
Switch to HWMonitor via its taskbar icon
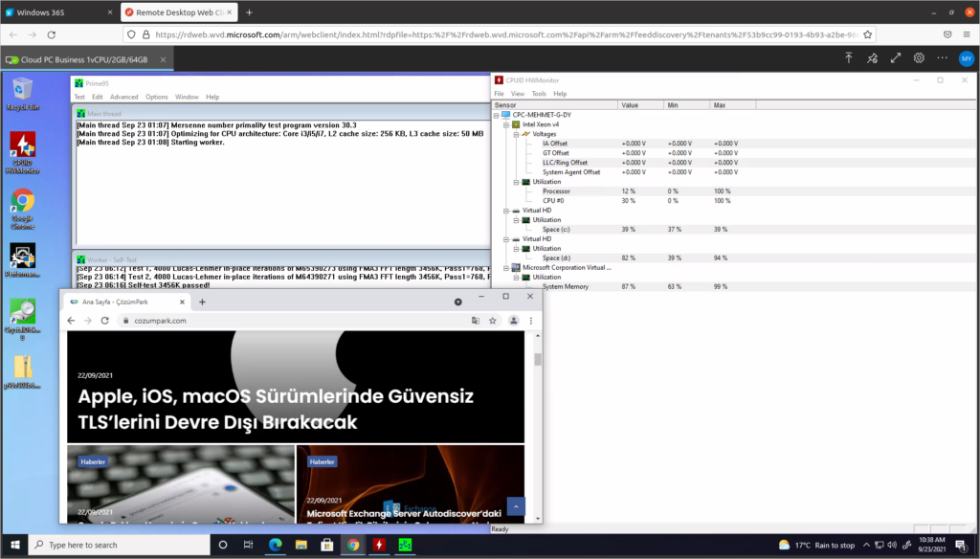click(x=379, y=546)
